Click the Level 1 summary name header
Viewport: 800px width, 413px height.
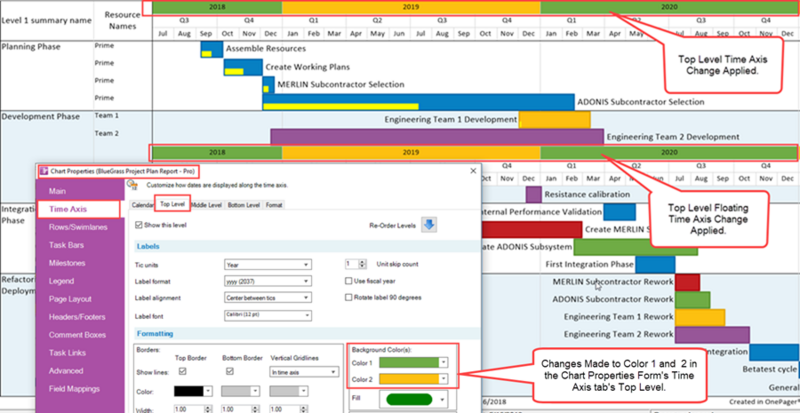point(46,20)
